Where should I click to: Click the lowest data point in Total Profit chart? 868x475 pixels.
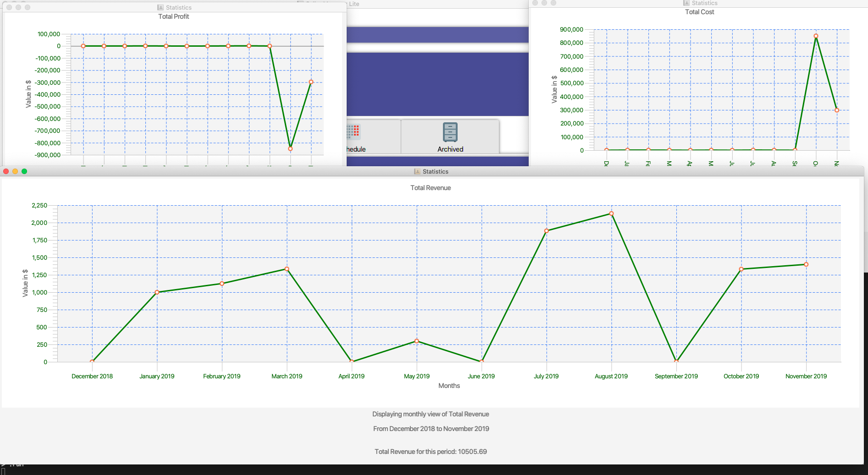click(x=290, y=148)
